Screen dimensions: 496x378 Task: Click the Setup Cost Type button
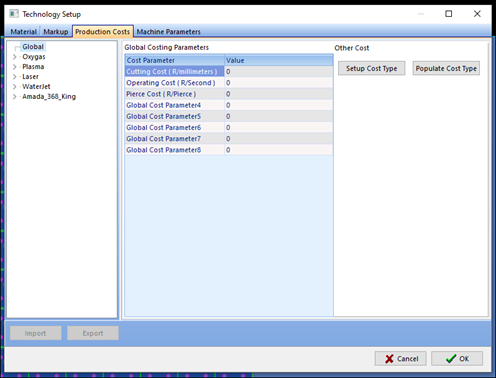tap(371, 68)
